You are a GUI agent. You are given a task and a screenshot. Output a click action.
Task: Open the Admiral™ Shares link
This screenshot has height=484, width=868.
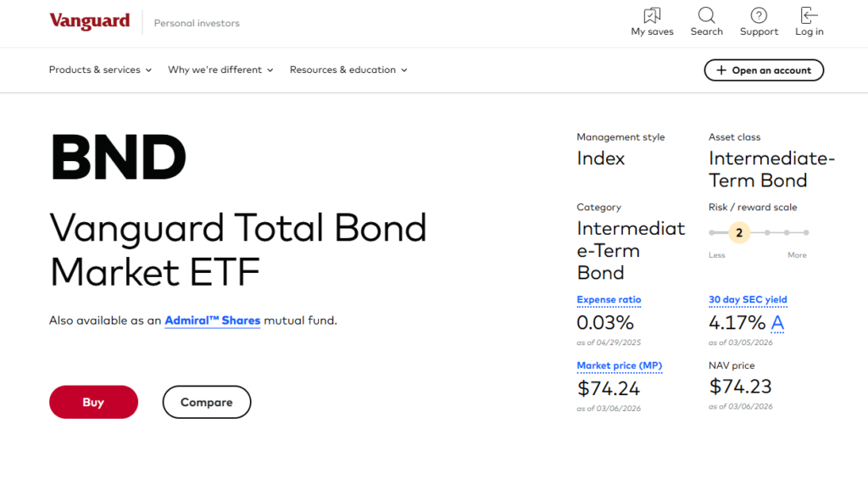[x=212, y=320]
